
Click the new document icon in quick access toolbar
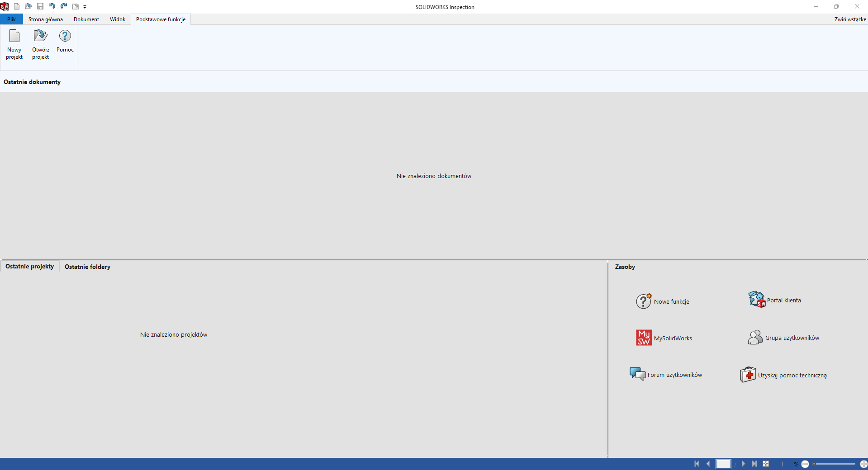17,7
